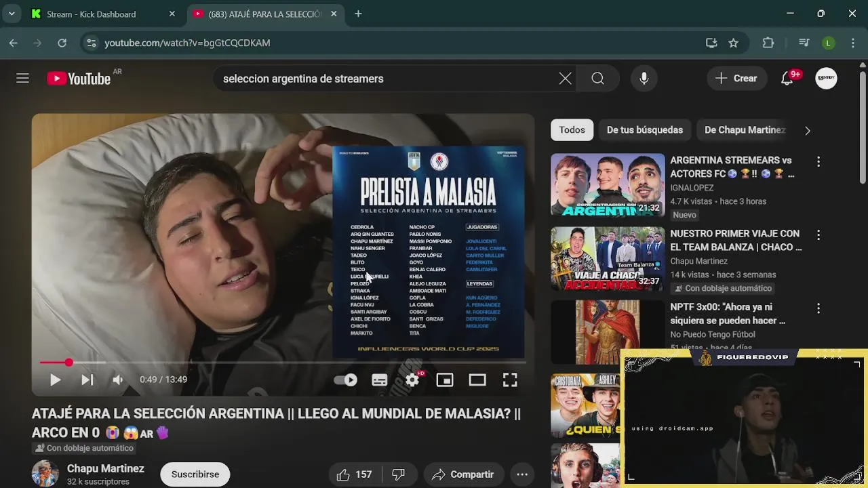Viewport: 868px width, 488px height.
Task: Open the tab search dropdown arrow
Action: point(12,14)
